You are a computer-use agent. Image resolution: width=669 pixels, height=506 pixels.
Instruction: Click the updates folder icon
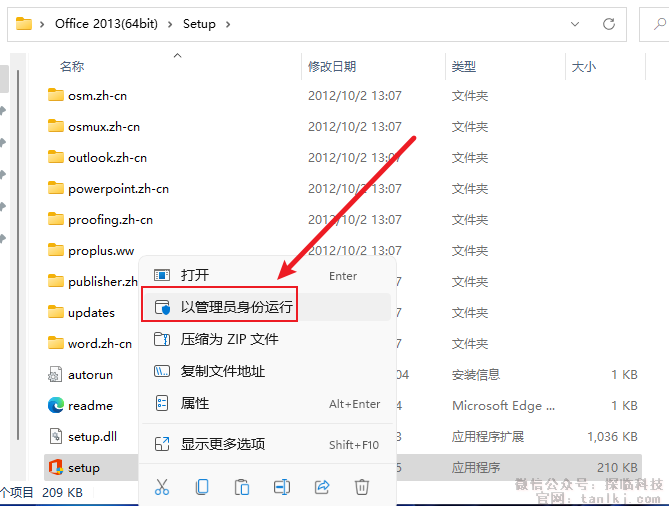pos(56,312)
